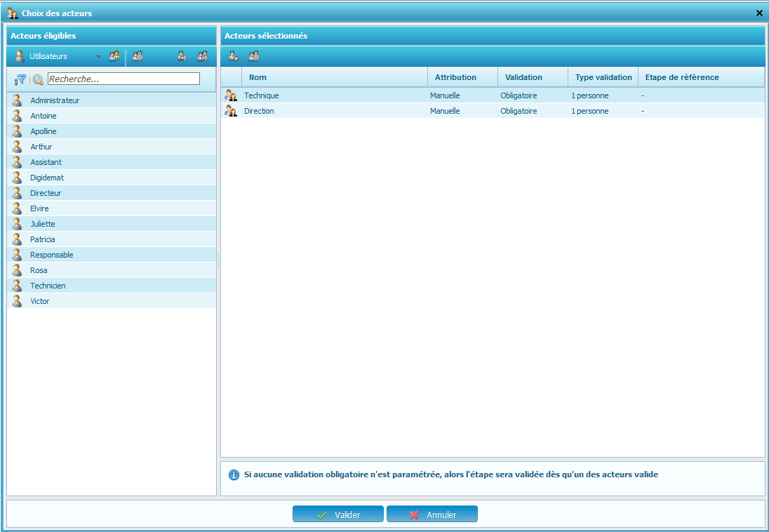Click the grey group settings icon in eligible toolbar
The height and width of the screenshot is (532, 769).
click(x=138, y=56)
